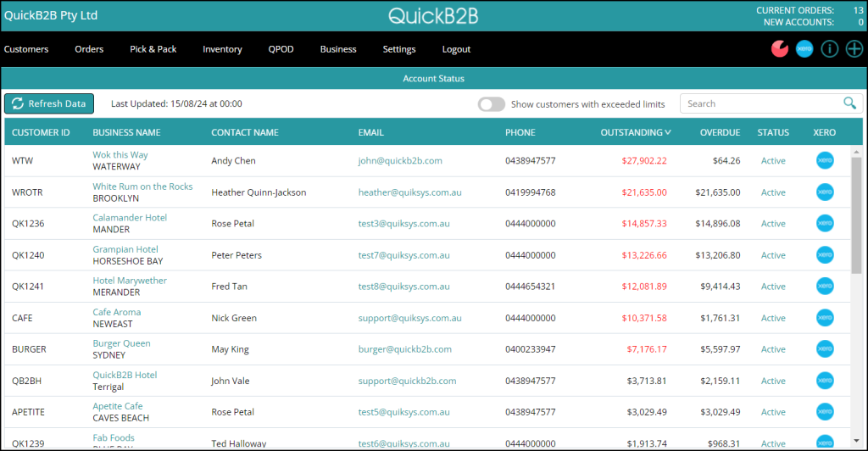
Task: Open Calamander Hotel business link
Action: coord(130,218)
